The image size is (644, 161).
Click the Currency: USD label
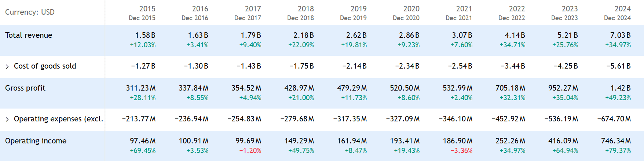pos(30,12)
